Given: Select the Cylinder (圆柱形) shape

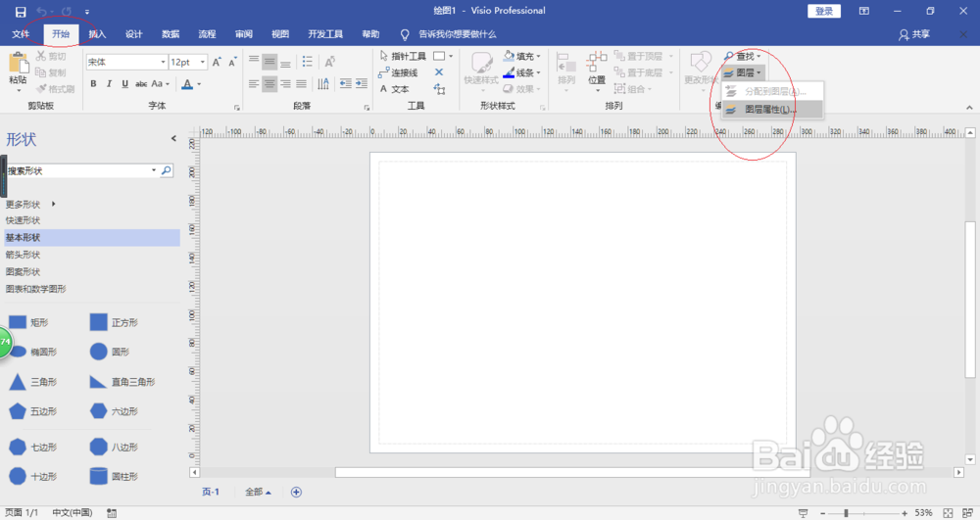Looking at the screenshot, I should click(114, 476).
